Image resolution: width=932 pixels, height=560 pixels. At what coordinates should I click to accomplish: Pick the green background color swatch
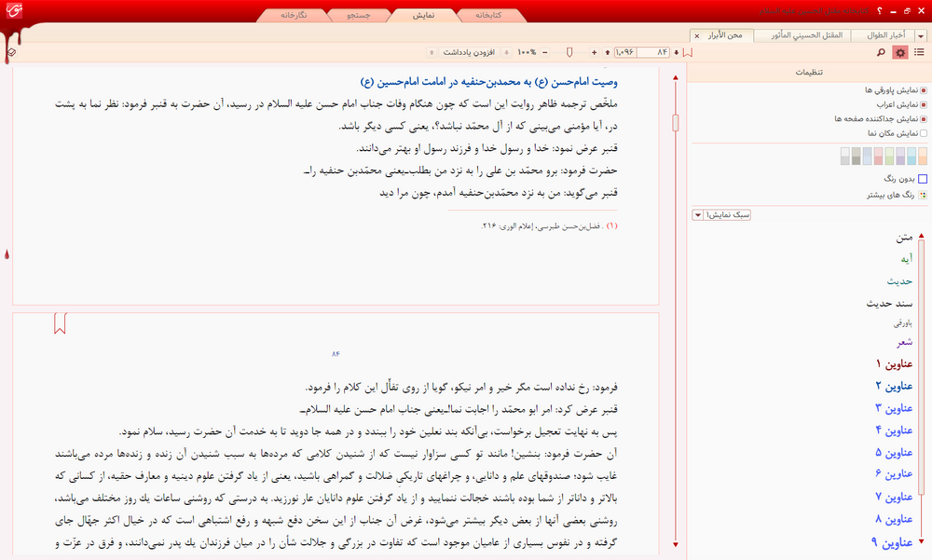pyautogui.click(x=889, y=156)
